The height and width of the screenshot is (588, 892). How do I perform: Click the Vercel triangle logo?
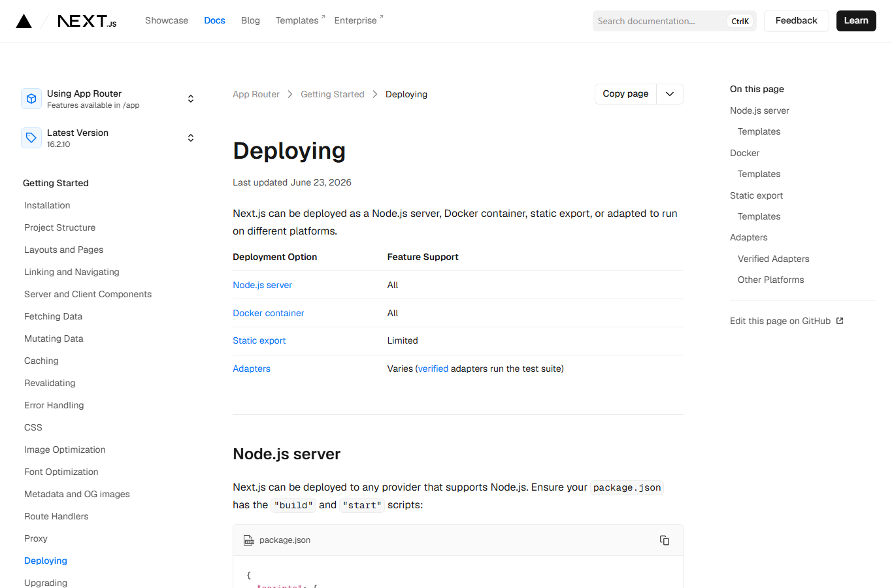(24, 21)
